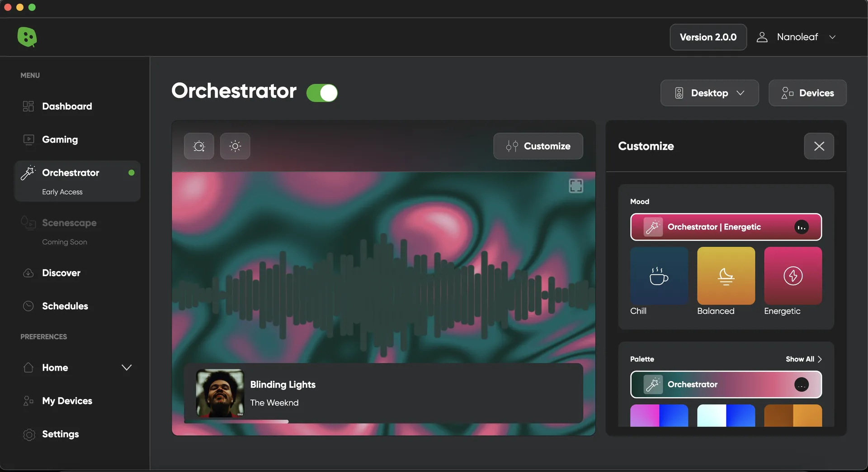Select the Orchestrator | Energetic mood label
Image resolution: width=868 pixels, height=472 pixels.
[714, 227]
